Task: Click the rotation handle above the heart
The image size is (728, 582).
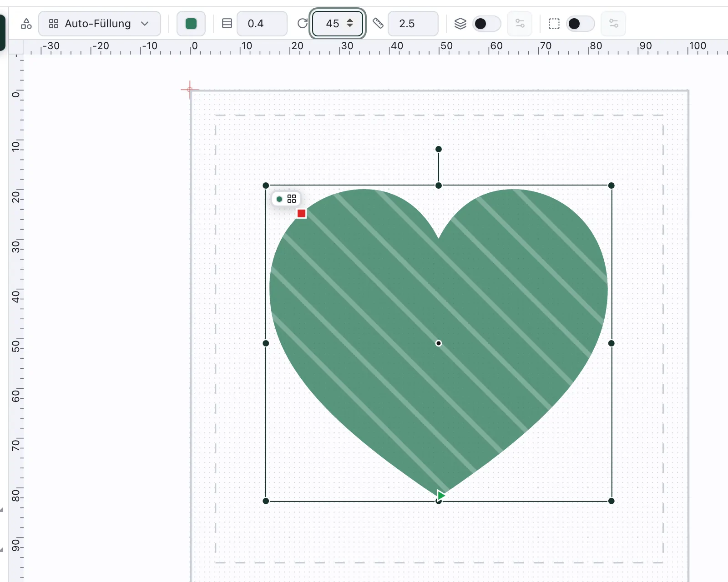Action: [x=439, y=149]
